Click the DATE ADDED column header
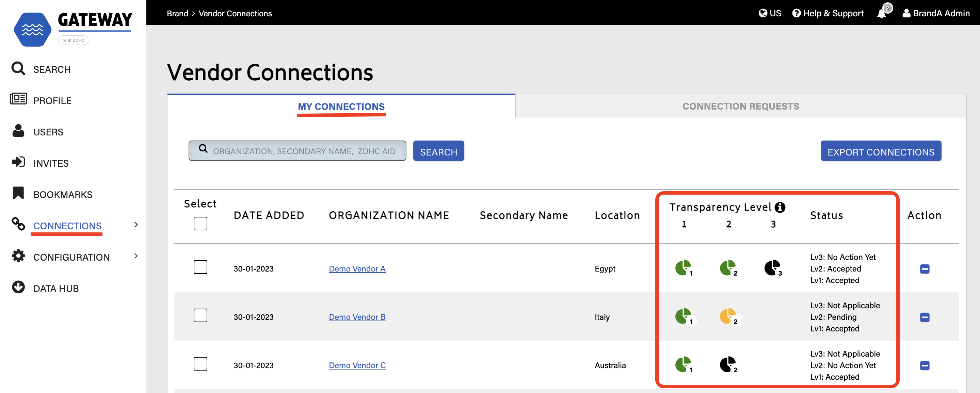The width and height of the screenshot is (980, 393). click(x=269, y=215)
